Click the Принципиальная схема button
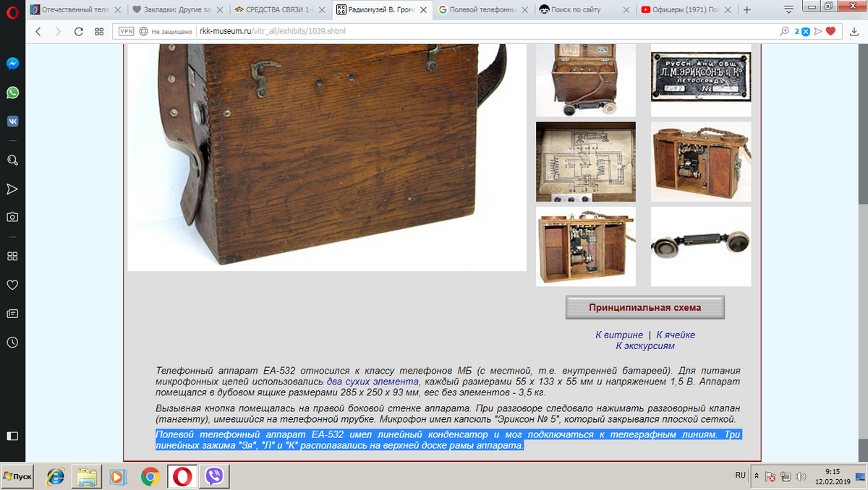This screenshot has width=868, height=490. 644,307
